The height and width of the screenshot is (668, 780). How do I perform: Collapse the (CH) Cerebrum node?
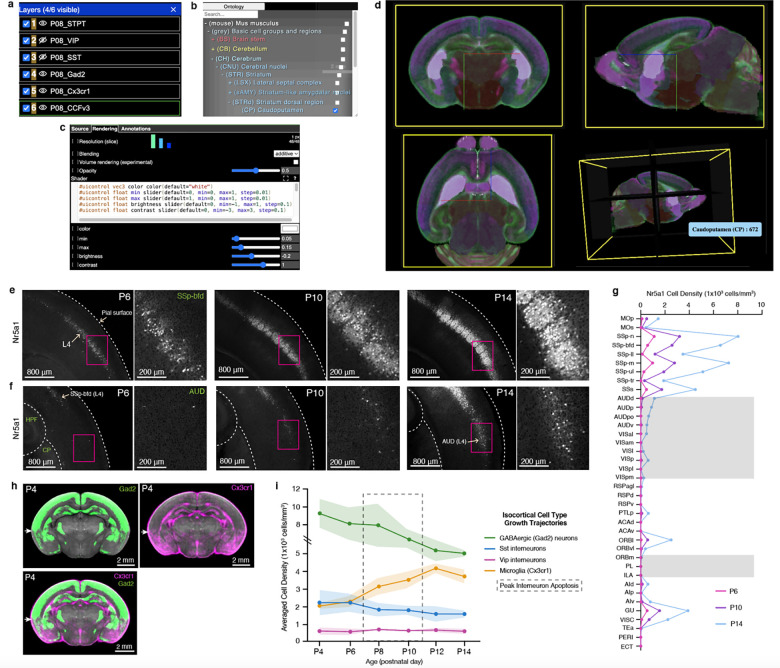coord(212,59)
